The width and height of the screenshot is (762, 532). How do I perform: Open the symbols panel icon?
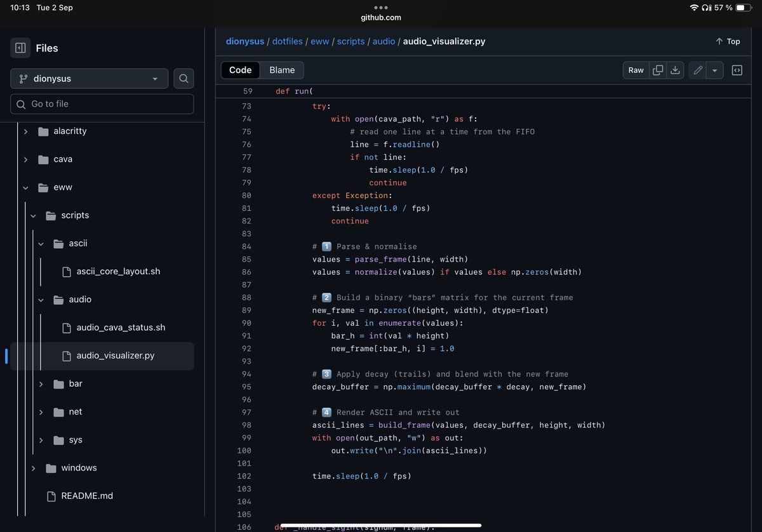pos(737,70)
